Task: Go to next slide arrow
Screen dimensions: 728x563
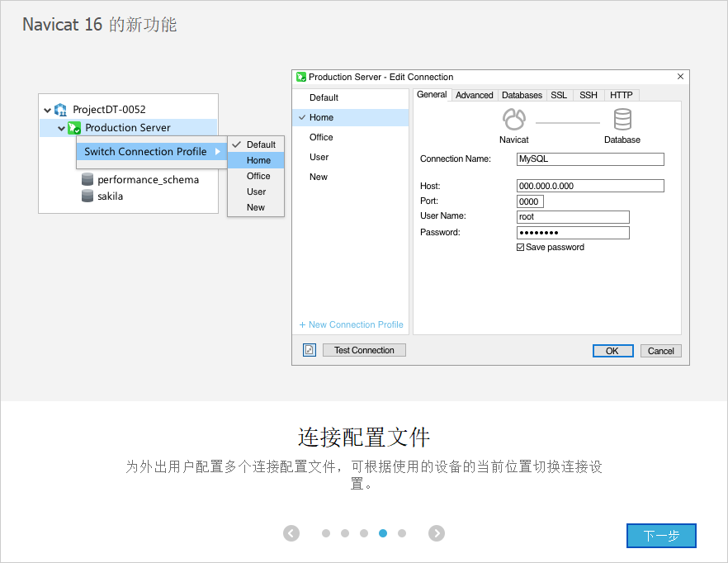Action: 437,533
